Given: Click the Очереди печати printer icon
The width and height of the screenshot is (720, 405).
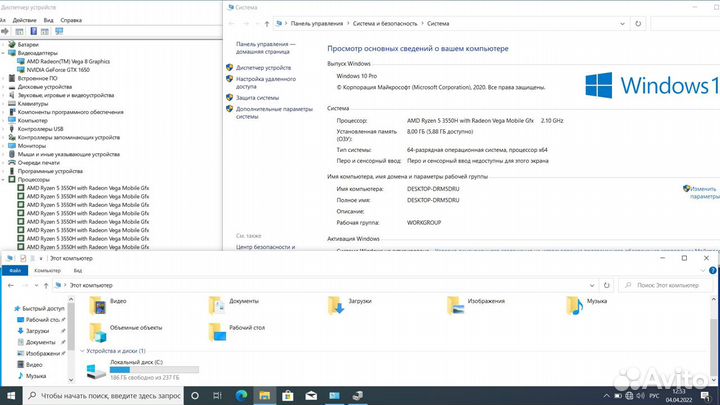Looking at the screenshot, I should (x=12, y=163).
